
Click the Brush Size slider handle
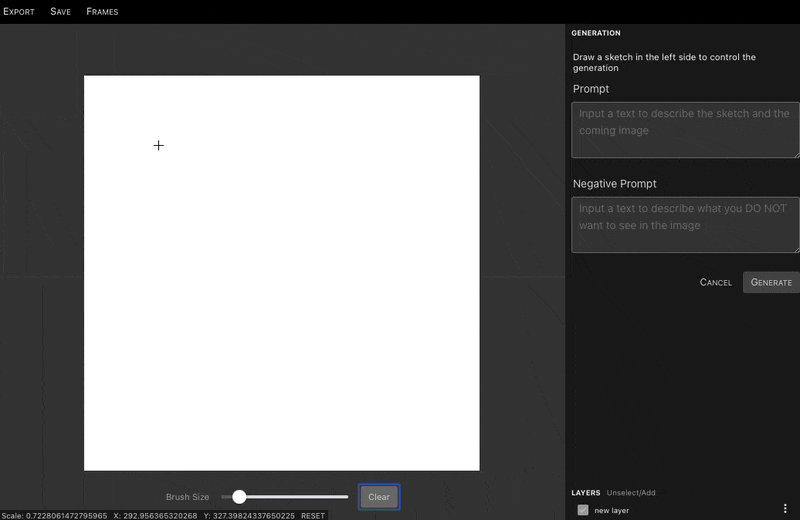(x=239, y=497)
